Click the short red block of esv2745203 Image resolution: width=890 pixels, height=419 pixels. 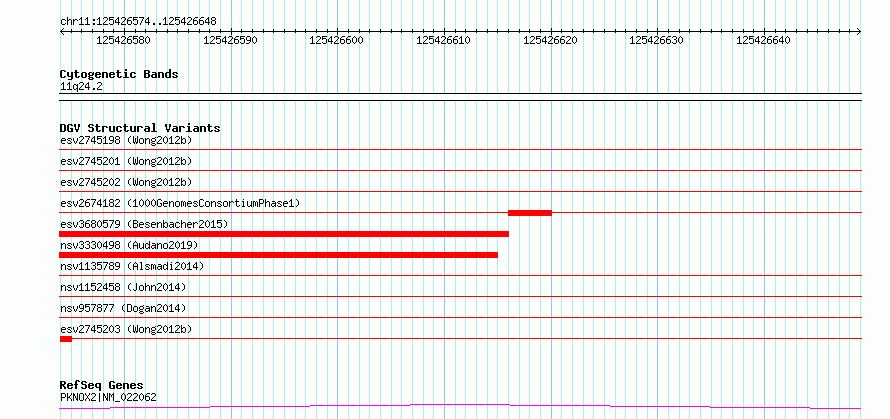pos(66,339)
